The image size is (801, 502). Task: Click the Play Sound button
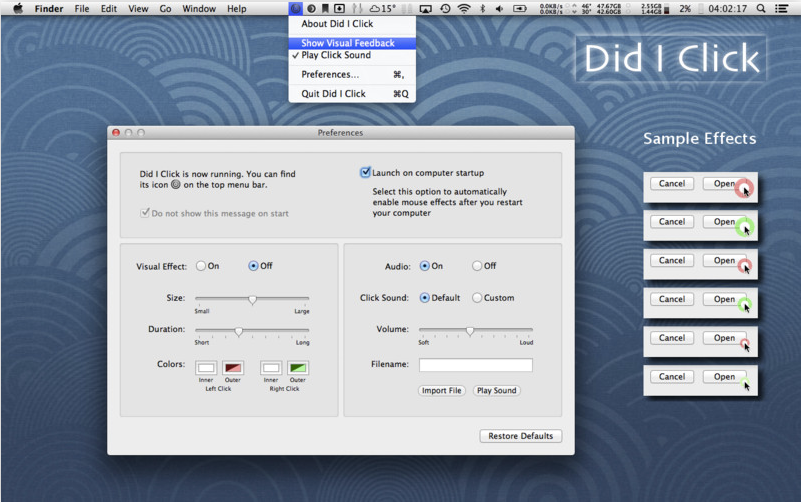pos(497,390)
